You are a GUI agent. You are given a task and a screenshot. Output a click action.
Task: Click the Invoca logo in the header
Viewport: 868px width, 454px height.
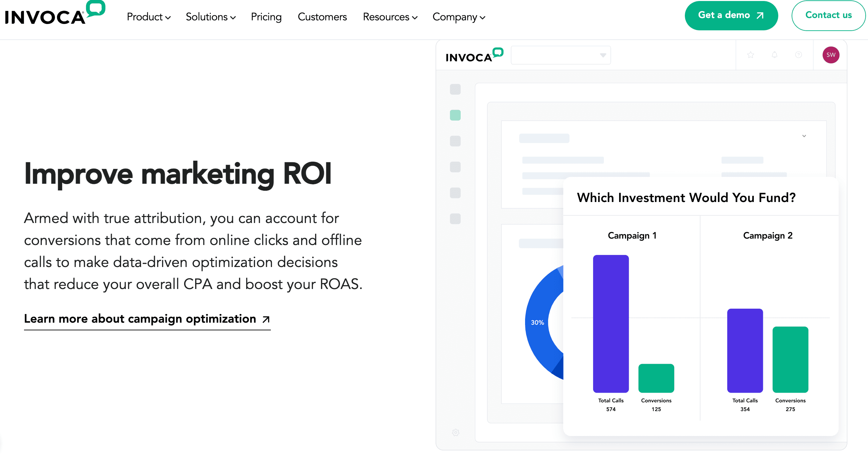coord(54,15)
